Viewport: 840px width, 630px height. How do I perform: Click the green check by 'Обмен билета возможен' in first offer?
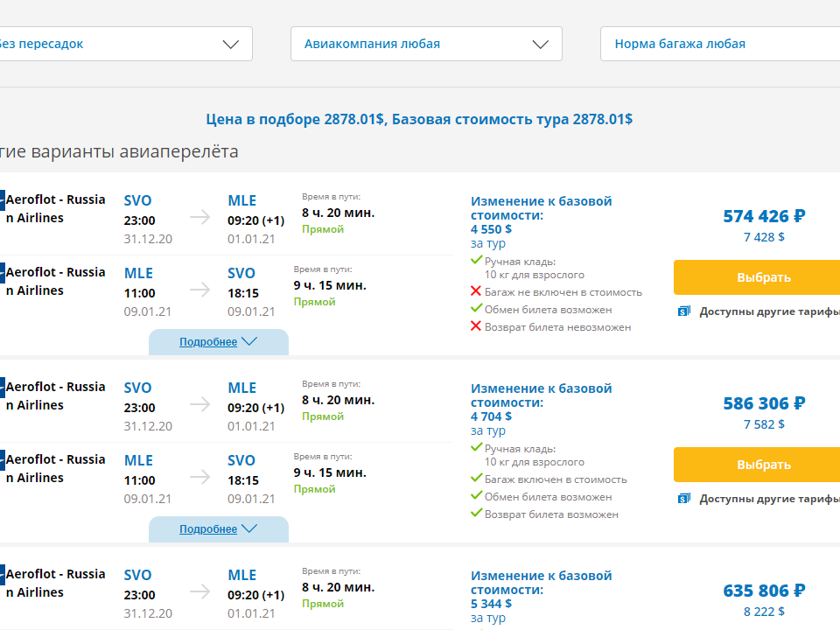click(x=476, y=309)
